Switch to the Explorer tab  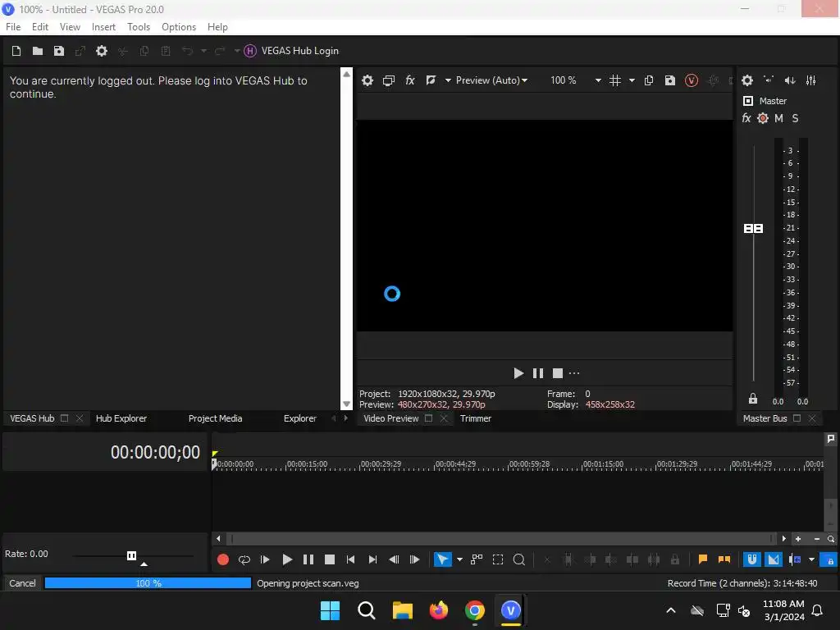click(x=300, y=418)
